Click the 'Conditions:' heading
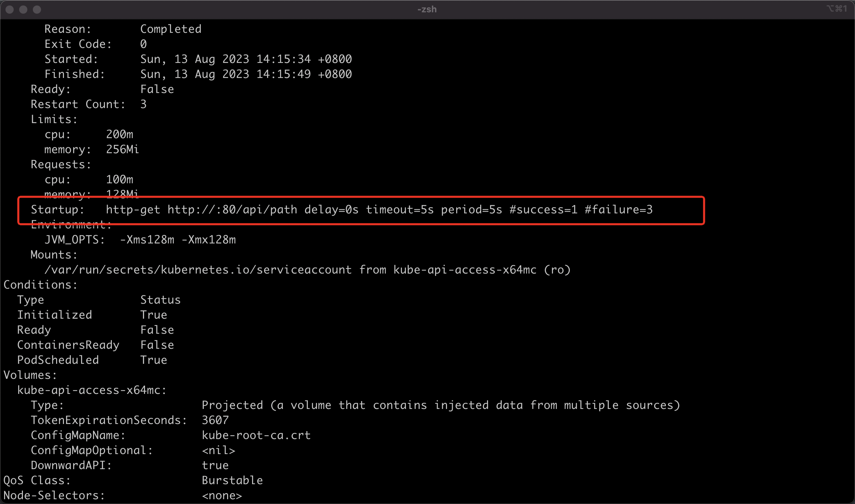The height and width of the screenshot is (504, 855). [x=40, y=285]
